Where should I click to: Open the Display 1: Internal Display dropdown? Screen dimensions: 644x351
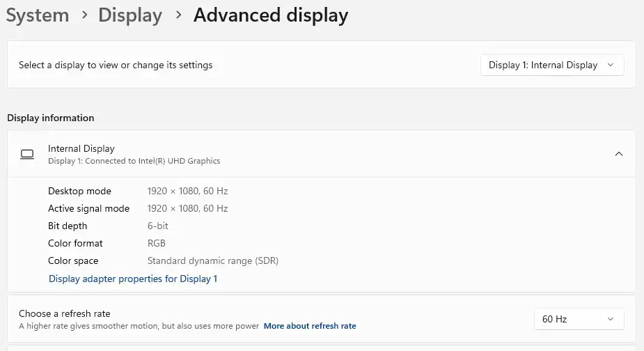(x=551, y=65)
